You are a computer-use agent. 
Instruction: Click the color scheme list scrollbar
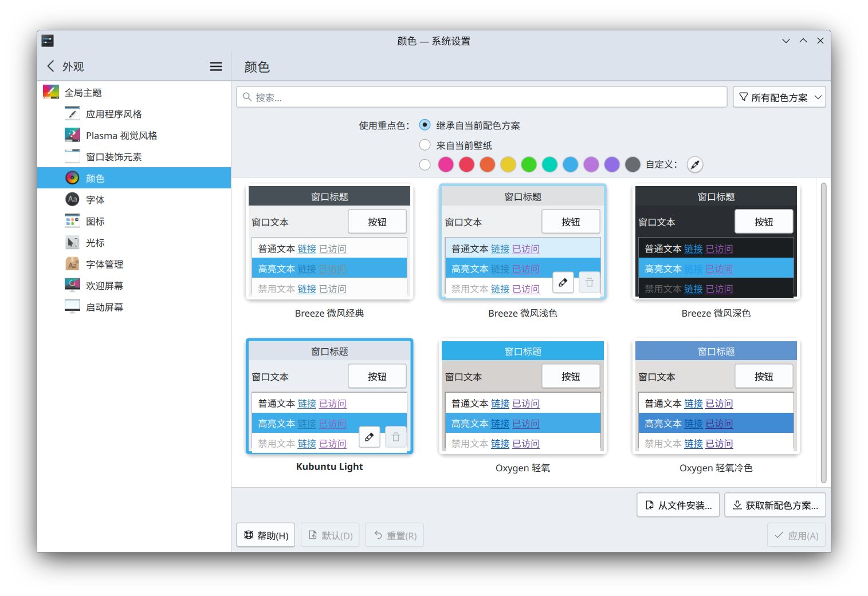[x=823, y=333]
